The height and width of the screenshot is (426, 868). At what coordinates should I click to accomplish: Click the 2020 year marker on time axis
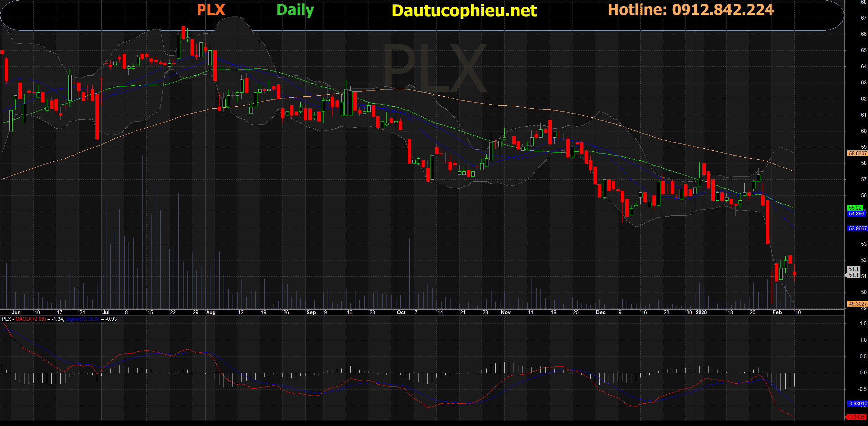(x=701, y=312)
